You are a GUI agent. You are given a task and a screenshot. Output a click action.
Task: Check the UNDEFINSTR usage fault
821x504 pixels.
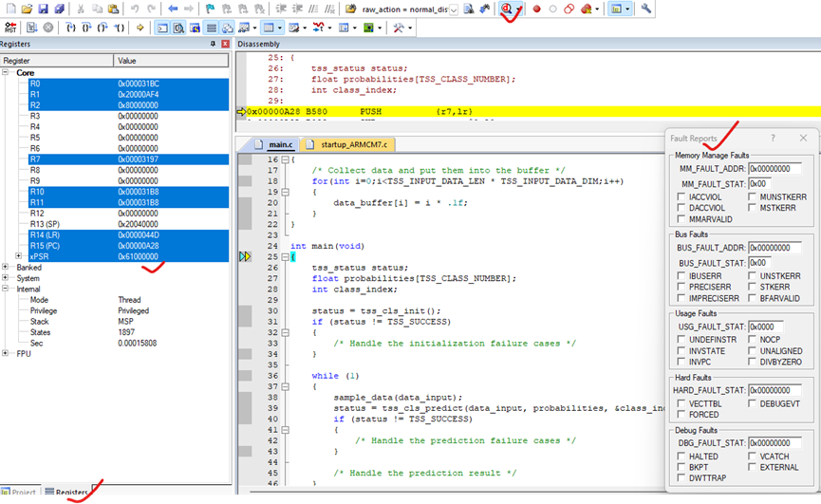681,340
